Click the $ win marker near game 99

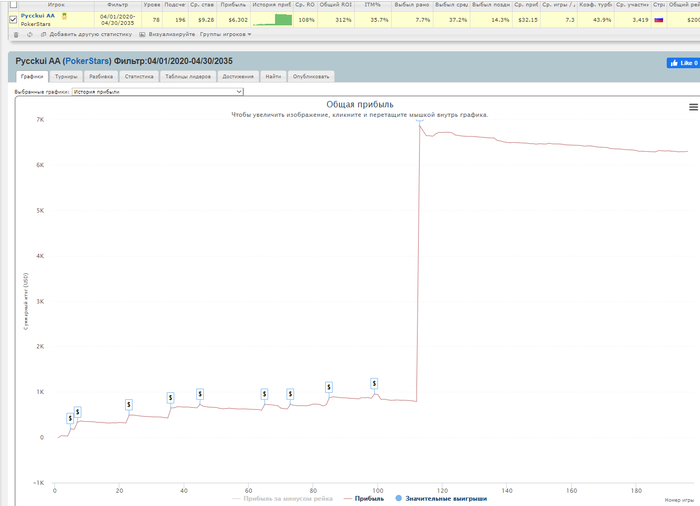click(x=374, y=383)
